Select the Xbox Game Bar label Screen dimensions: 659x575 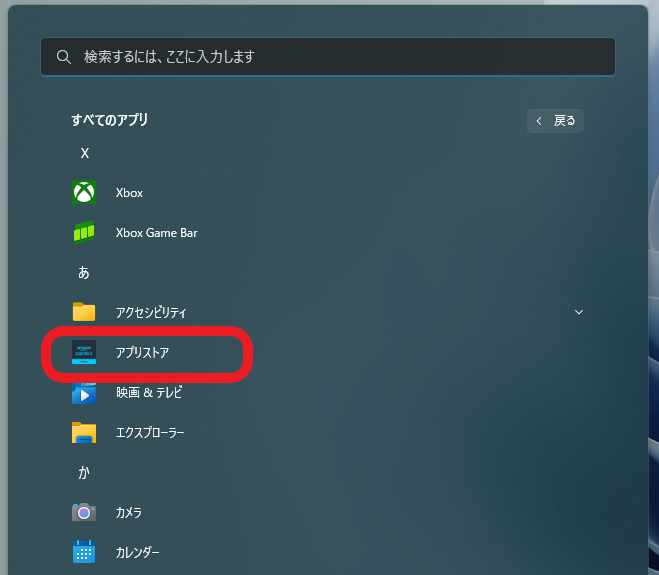click(x=156, y=233)
